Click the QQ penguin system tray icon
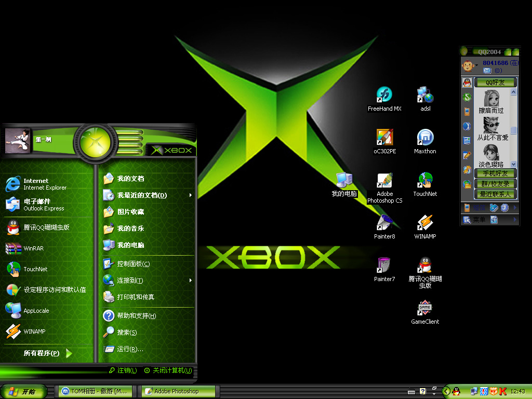Image resolution: width=532 pixels, height=399 pixels. pyautogui.click(x=457, y=392)
